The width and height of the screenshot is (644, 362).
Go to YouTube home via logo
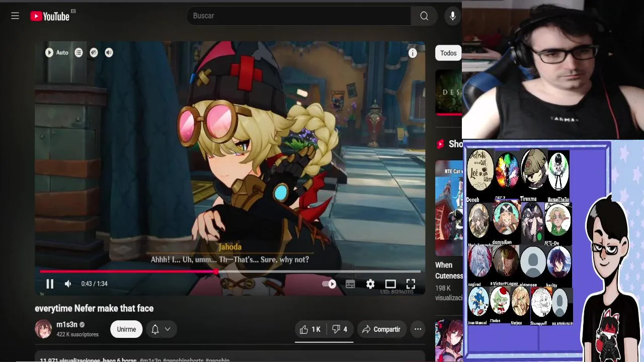50,16
